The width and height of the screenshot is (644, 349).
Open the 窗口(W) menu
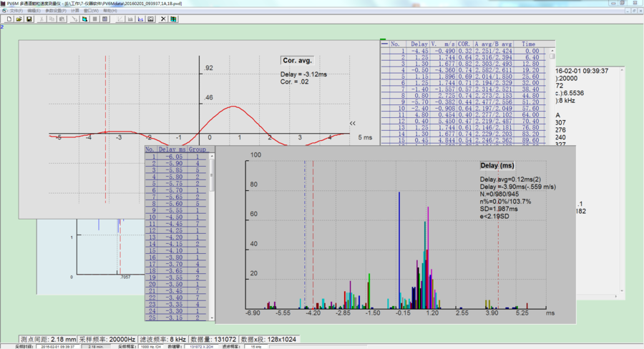(x=91, y=11)
